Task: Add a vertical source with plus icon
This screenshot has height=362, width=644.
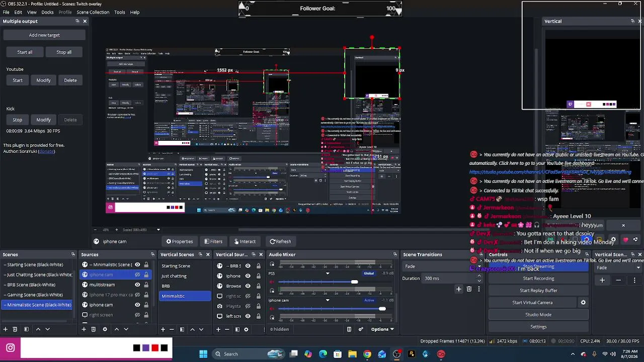Action: pyautogui.click(x=218, y=329)
